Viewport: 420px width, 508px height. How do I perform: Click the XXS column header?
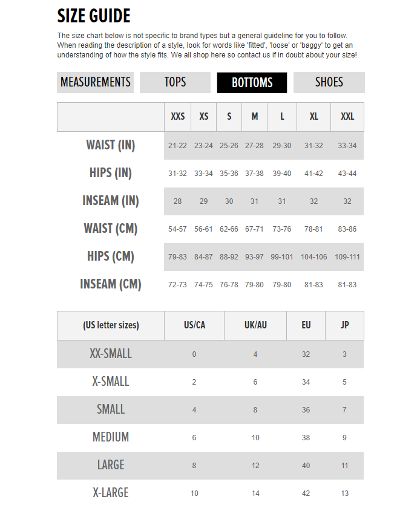(x=177, y=117)
